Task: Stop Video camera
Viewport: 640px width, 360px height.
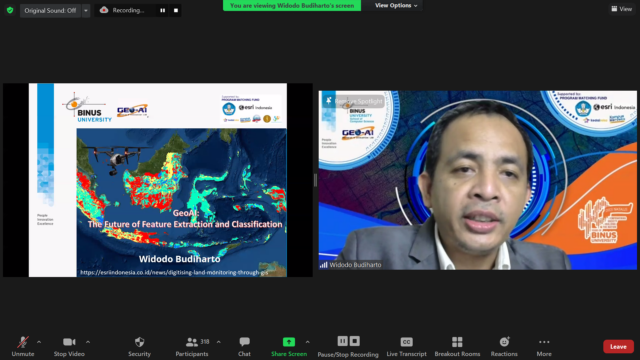Action: click(69, 347)
